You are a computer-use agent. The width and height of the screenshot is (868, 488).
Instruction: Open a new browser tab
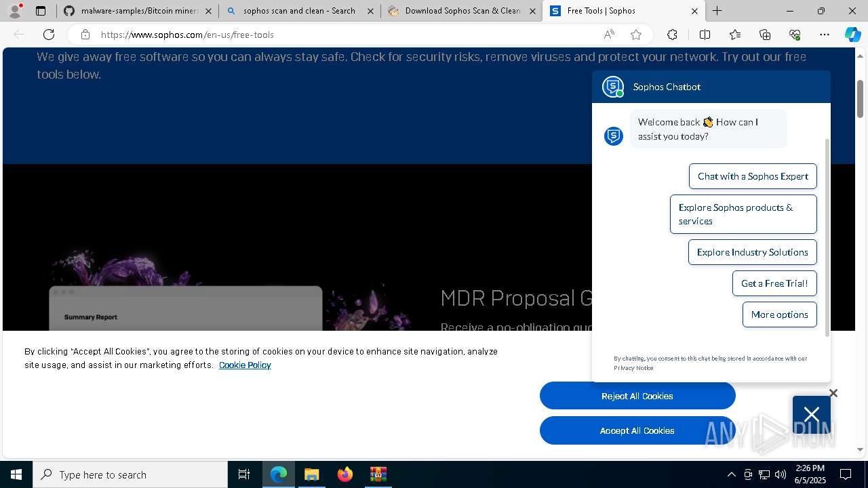click(x=717, y=11)
